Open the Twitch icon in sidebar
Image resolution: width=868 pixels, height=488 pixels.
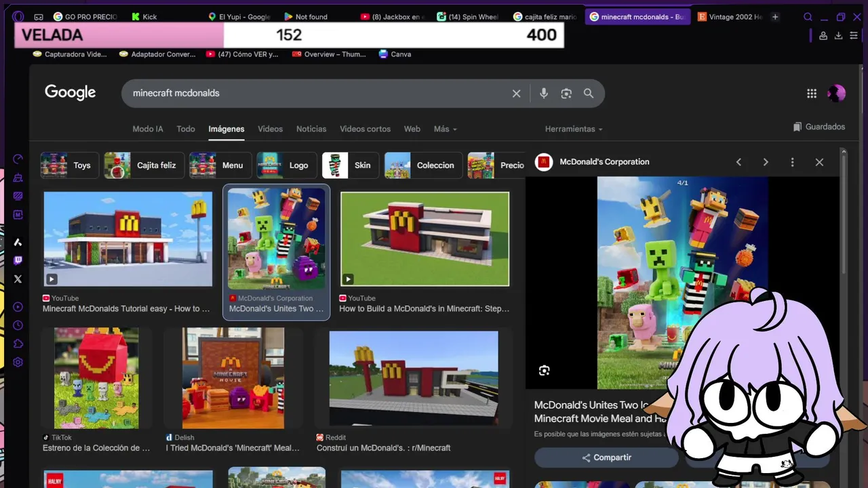[18, 260]
